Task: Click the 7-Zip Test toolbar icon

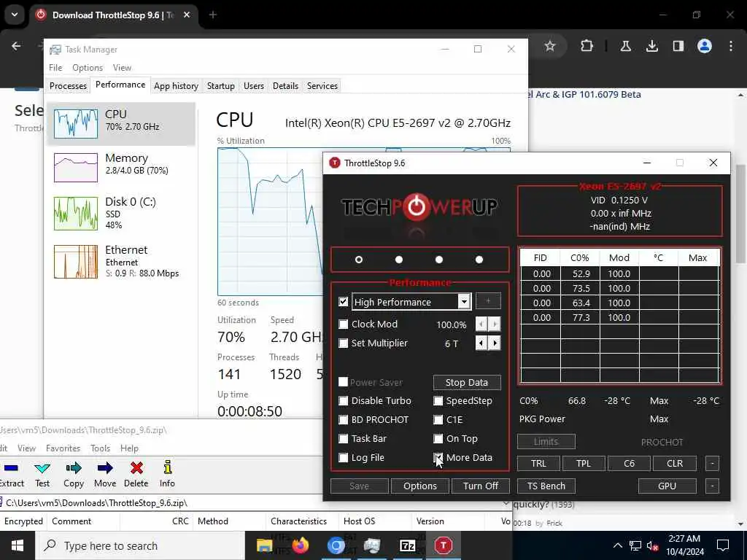Action: pyautogui.click(x=42, y=468)
